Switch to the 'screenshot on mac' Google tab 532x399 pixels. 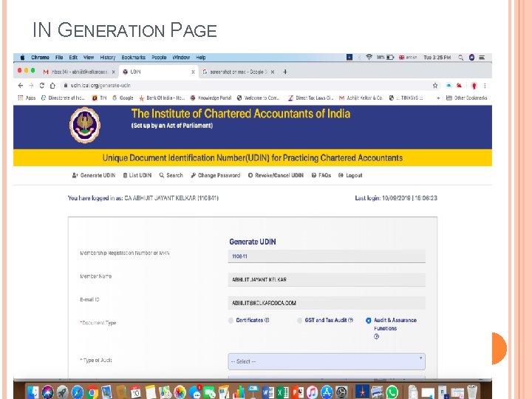[238, 72]
